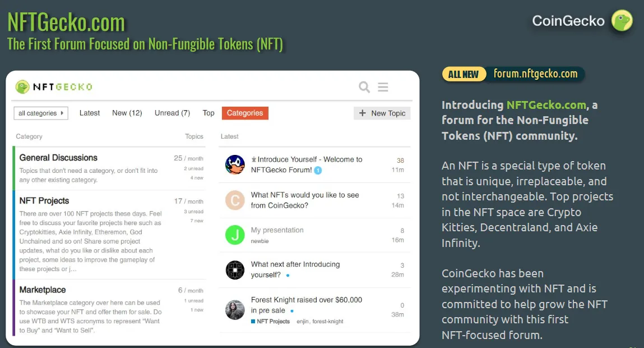Click the NFTGecko gecko logo

coord(22,87)
